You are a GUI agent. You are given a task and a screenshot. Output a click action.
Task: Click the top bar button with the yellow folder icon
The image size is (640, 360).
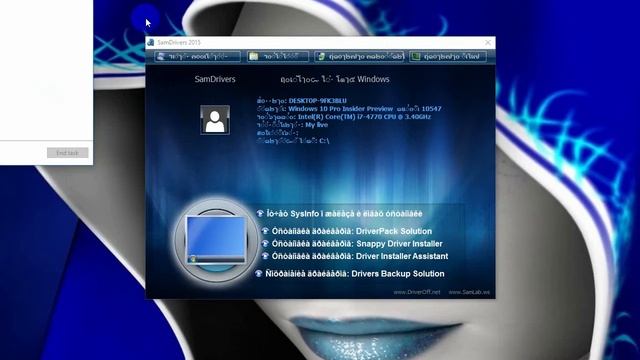click(x=278, y=56)
